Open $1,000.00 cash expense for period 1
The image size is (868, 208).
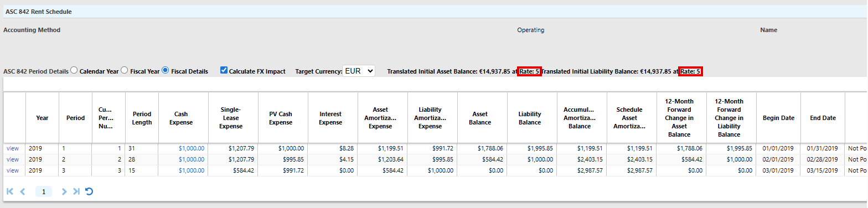coord(192,148)
